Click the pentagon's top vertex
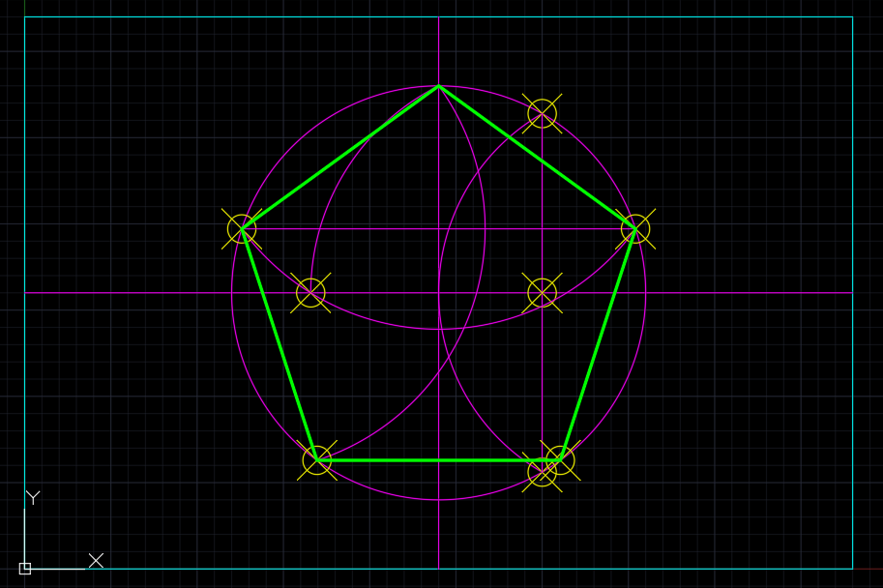The image size is (883, 588). pyautogui.click(x=438, y=86)
